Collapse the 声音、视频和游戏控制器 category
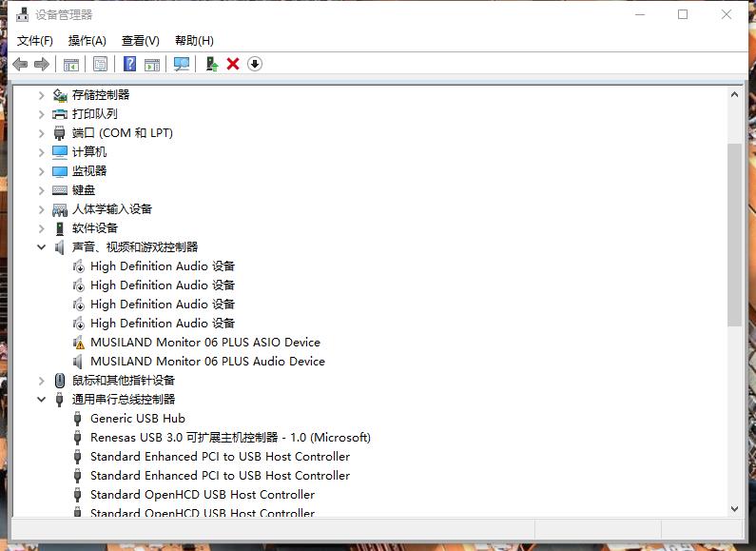This screenshot has width=756, height=551. point(41,247)
